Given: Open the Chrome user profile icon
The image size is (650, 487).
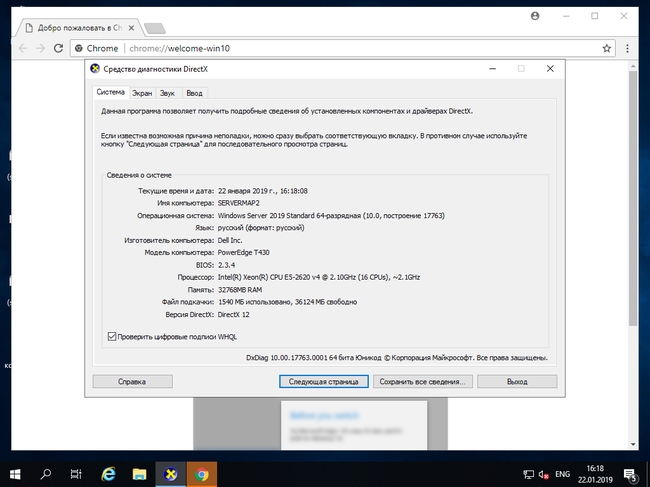Looking at the screenshot, I should click(x=535, y=16).
